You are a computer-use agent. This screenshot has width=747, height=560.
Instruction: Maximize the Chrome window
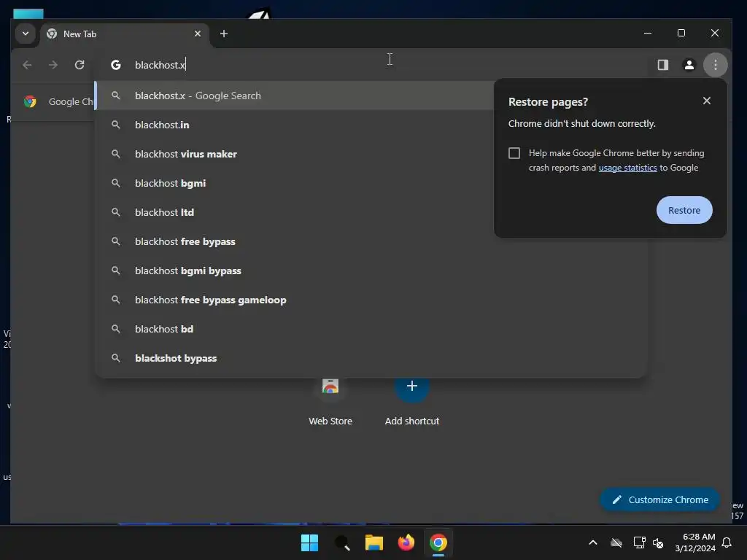click(x=681, y=33)
